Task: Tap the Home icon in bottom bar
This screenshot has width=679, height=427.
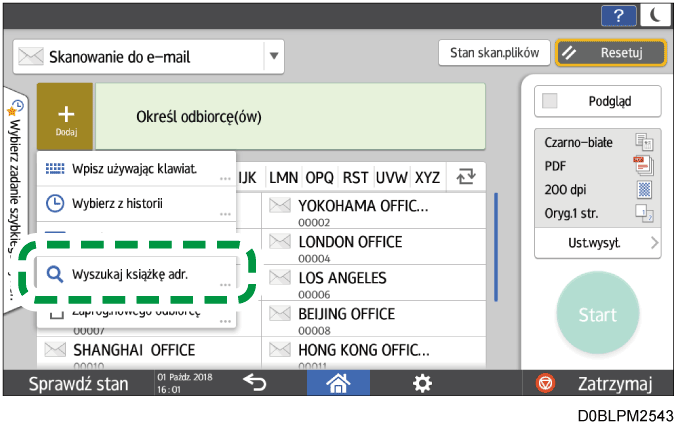Action: pos(337,383)
